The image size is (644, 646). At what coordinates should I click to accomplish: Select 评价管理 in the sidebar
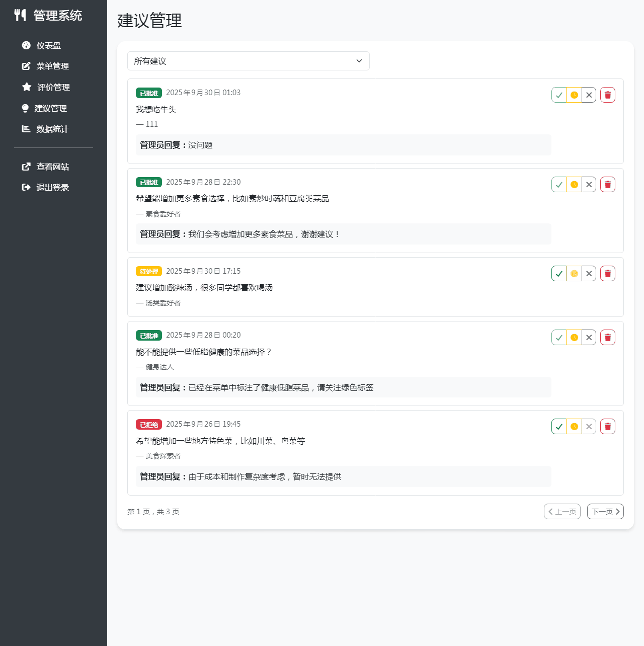[x=53, y=87]
